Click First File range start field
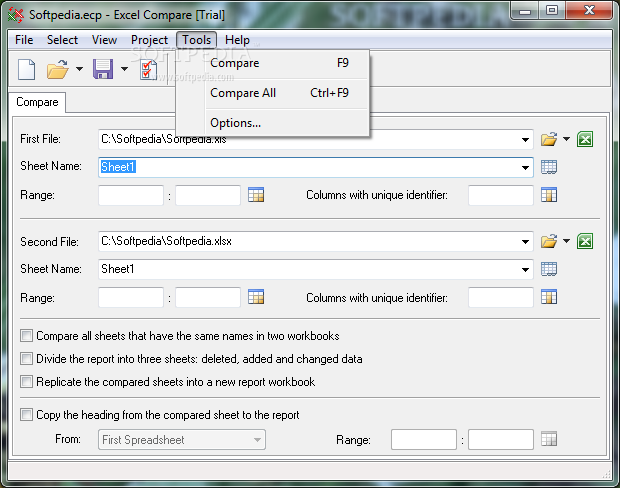 coord(131,195)
